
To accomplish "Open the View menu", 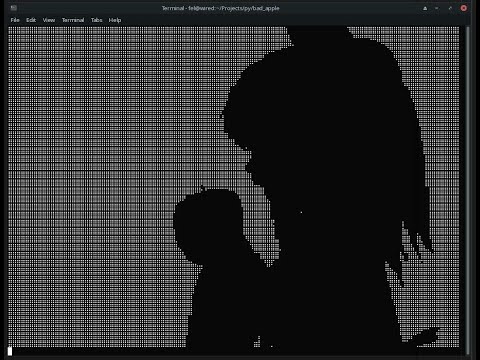I will 49,20.
